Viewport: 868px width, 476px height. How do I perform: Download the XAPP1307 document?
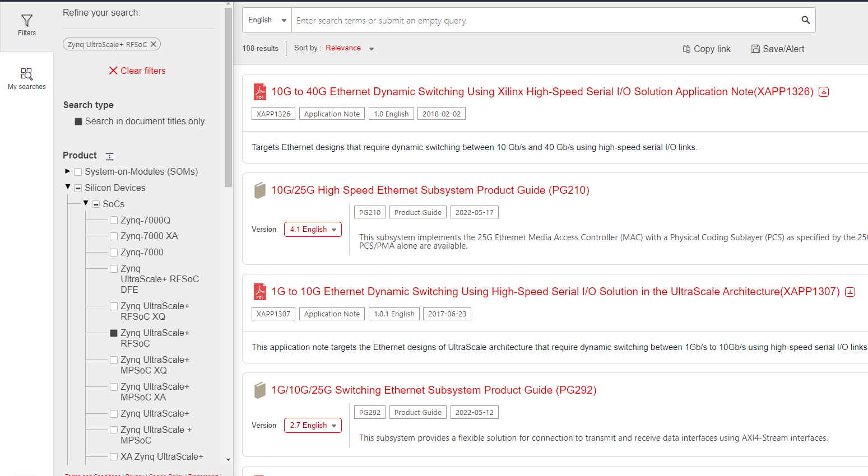point(850,291)
